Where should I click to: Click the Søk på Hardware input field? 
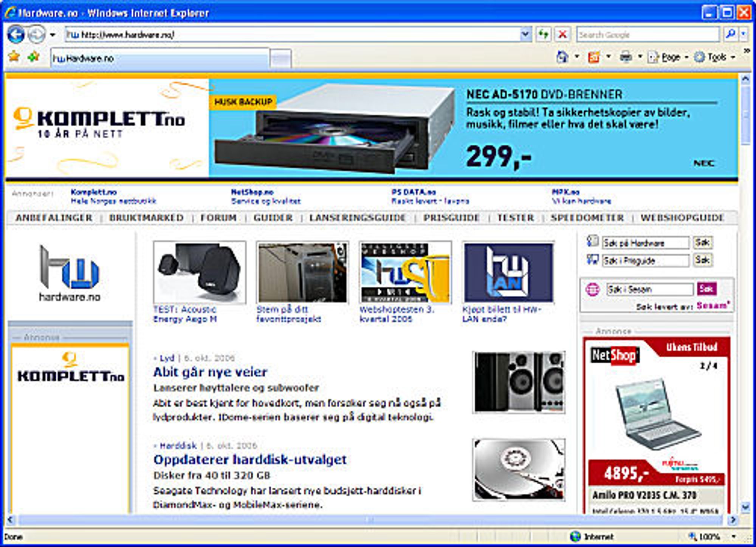tap(646, 243)
